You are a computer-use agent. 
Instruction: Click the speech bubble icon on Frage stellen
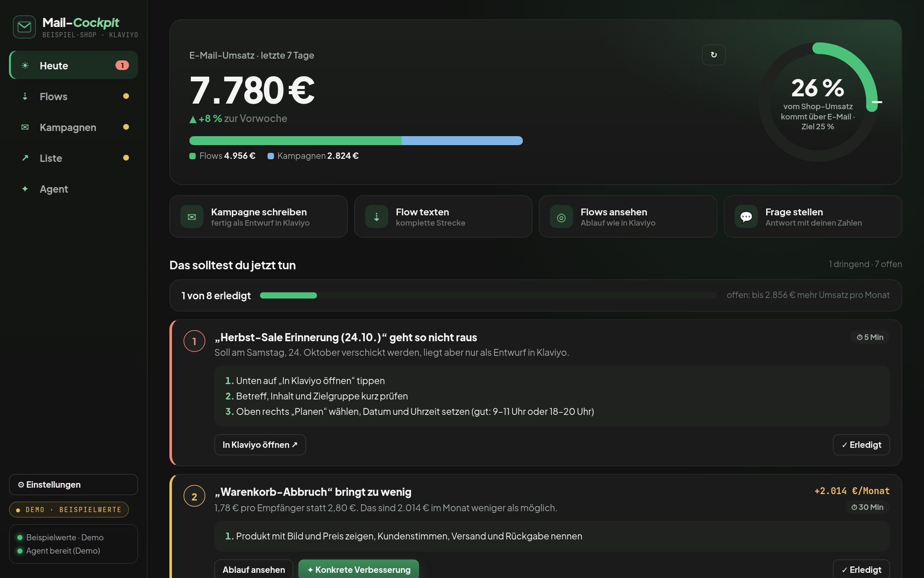(746, 217)
